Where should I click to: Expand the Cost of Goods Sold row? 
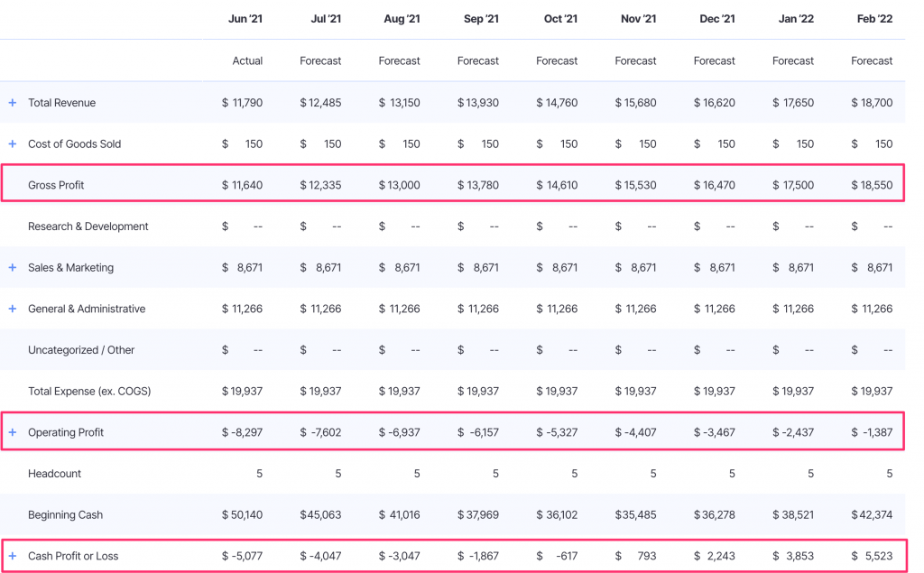pos(12,143)
